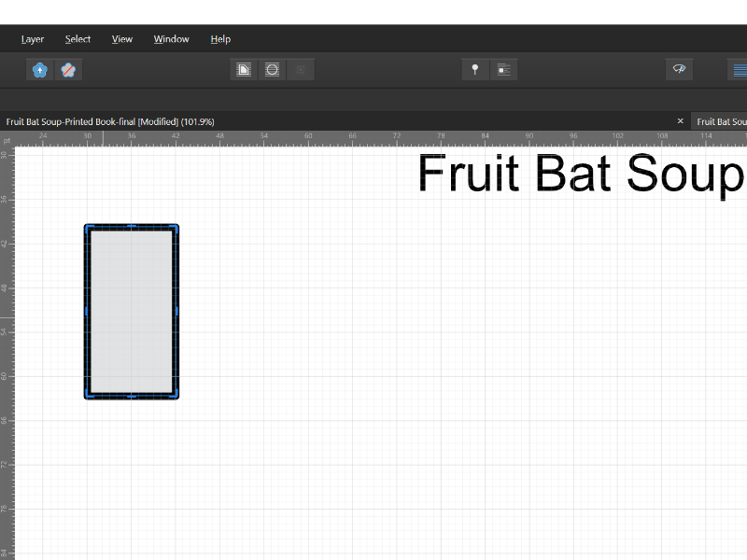The image size is (747, 560).
Task: Close the Fruit Bat Soup-Printed Book-final tab
Action: pos(681,121)
